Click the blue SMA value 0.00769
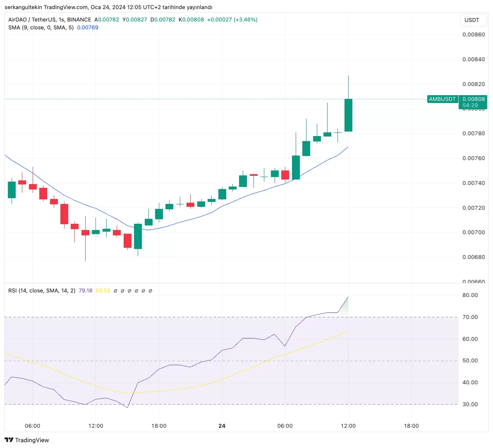Screen dimensions: 493x448 click(88, 28)
